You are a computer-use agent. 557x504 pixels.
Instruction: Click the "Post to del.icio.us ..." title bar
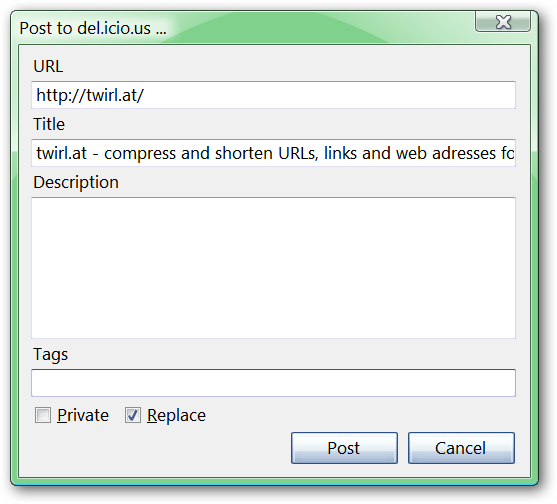[x=93, y=28]
